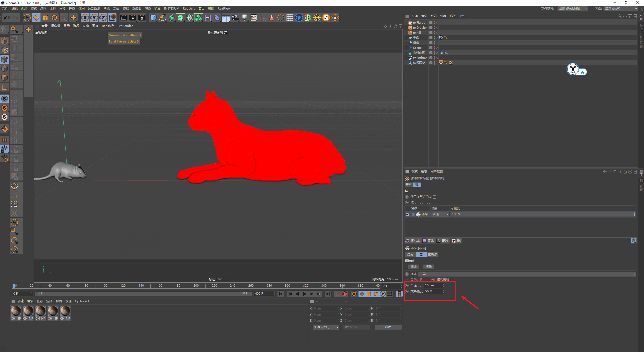Toggle the 使用变形后的点 checkbox
This screenshot has width=644, height=352.
click(434, 197)
